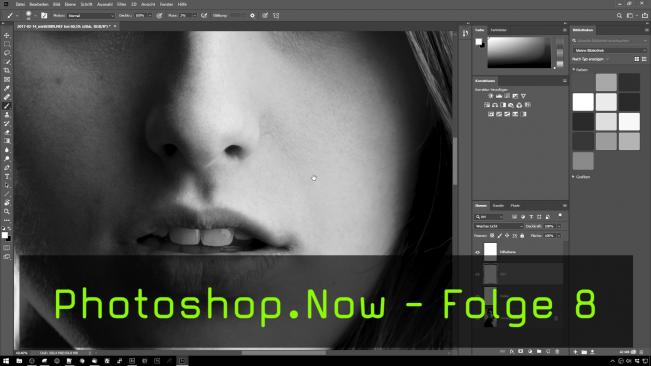
Task: Toggle type layer filter
Action: coord(531,217)
